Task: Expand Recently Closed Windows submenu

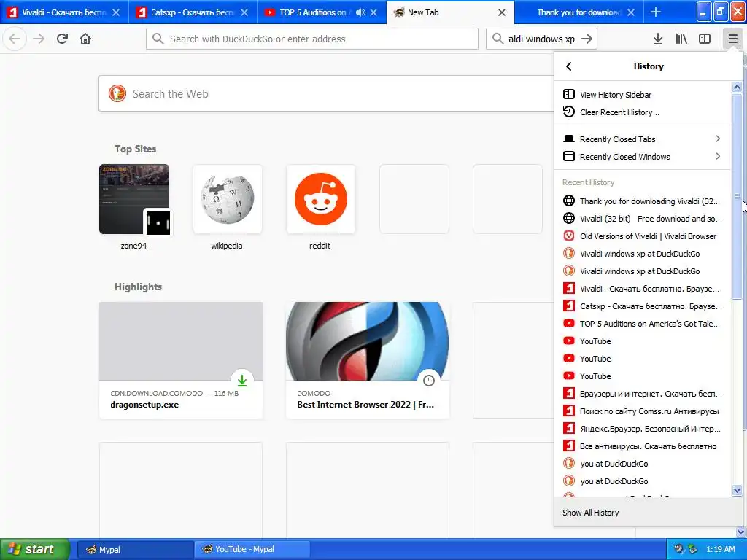Action: 642,157
